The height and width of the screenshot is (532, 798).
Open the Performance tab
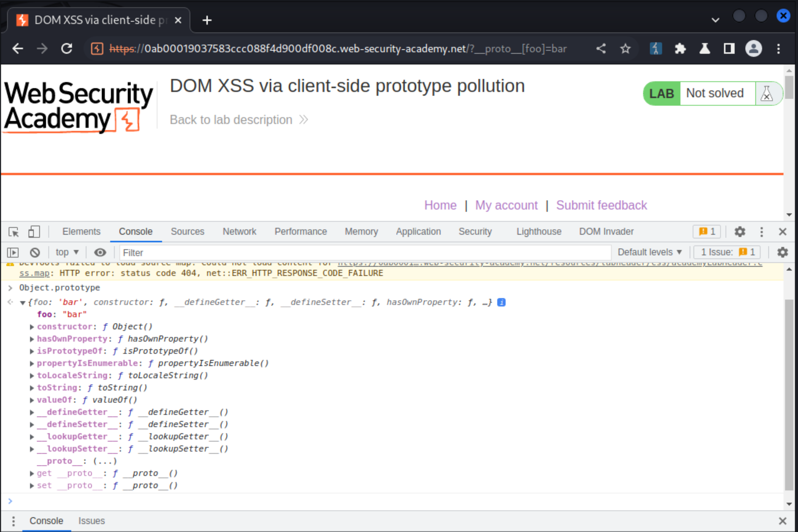(300, 232)
